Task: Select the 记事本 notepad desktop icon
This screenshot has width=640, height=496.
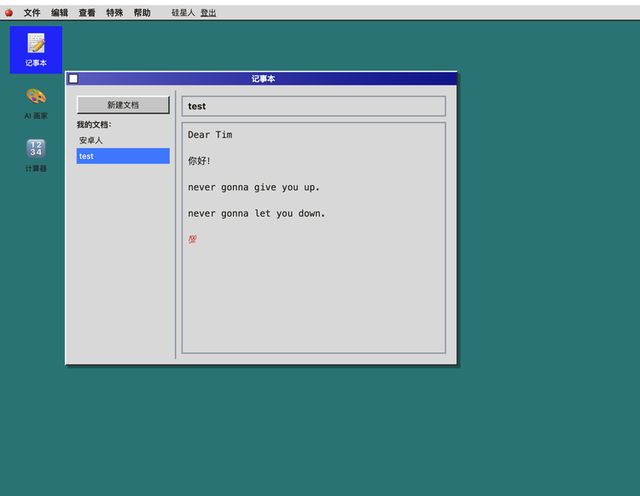Action: [x=36, y=47]
